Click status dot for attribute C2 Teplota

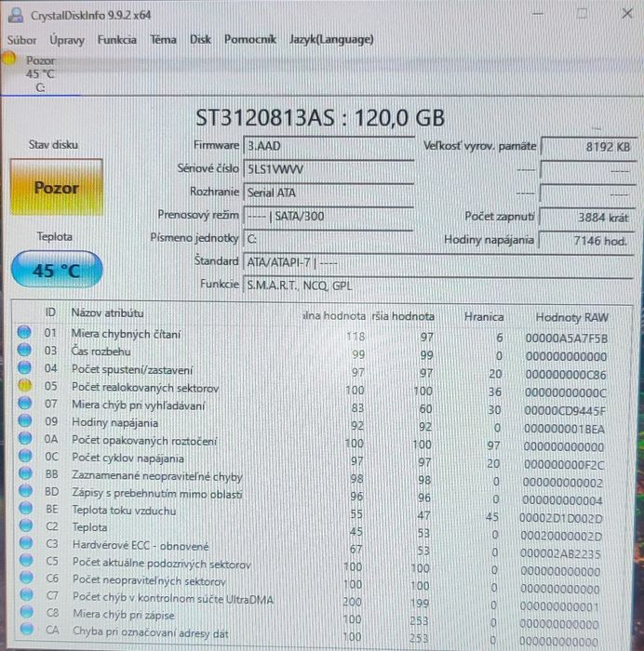[x=26, y=525]
